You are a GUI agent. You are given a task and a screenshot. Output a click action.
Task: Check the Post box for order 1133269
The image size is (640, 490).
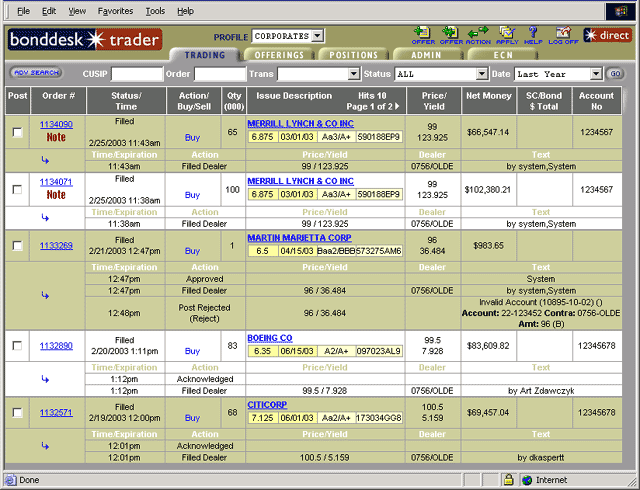click(x=17, y=245)
